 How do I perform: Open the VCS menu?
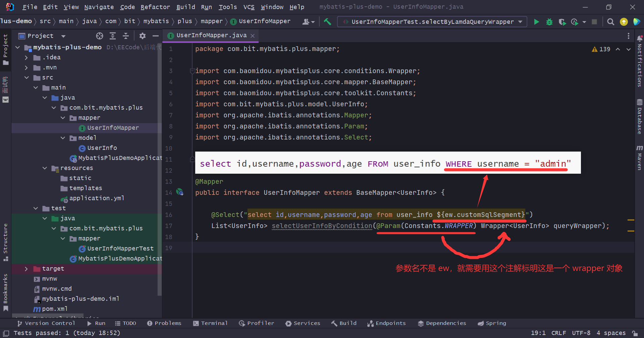[249, 7]
